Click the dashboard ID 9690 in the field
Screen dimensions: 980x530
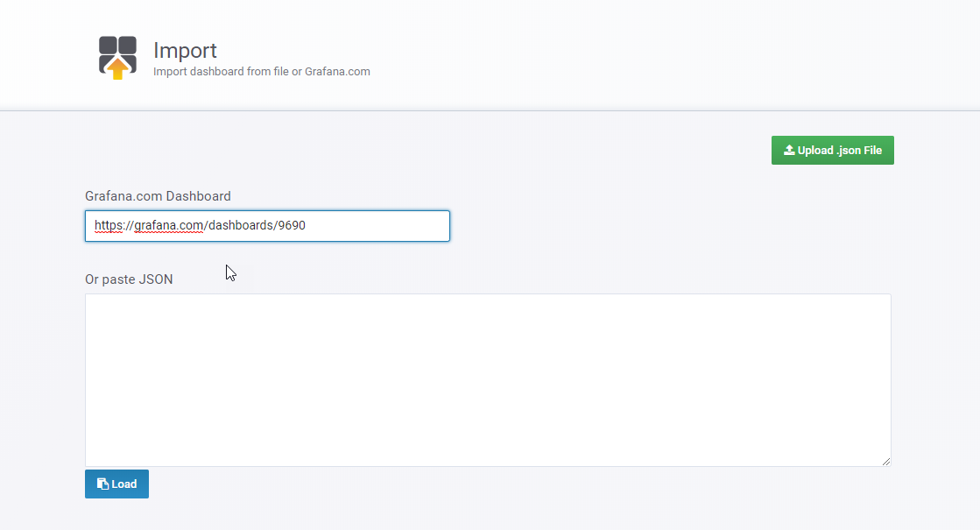point(292,225)
